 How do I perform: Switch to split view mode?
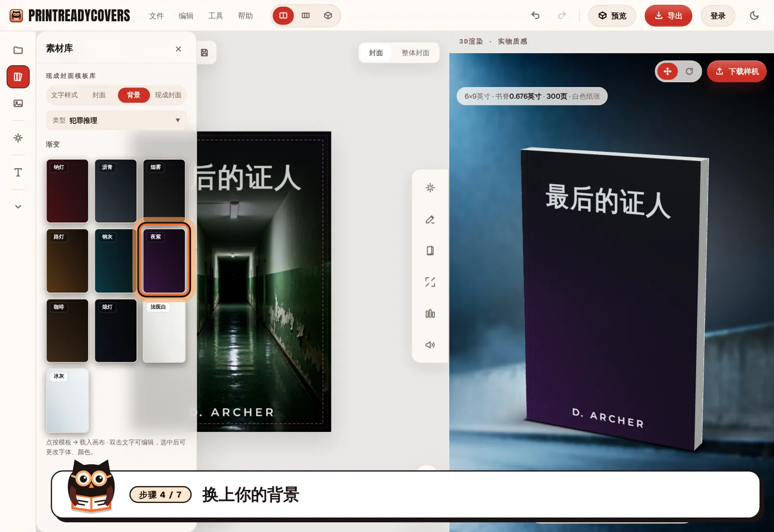(283, 15)
